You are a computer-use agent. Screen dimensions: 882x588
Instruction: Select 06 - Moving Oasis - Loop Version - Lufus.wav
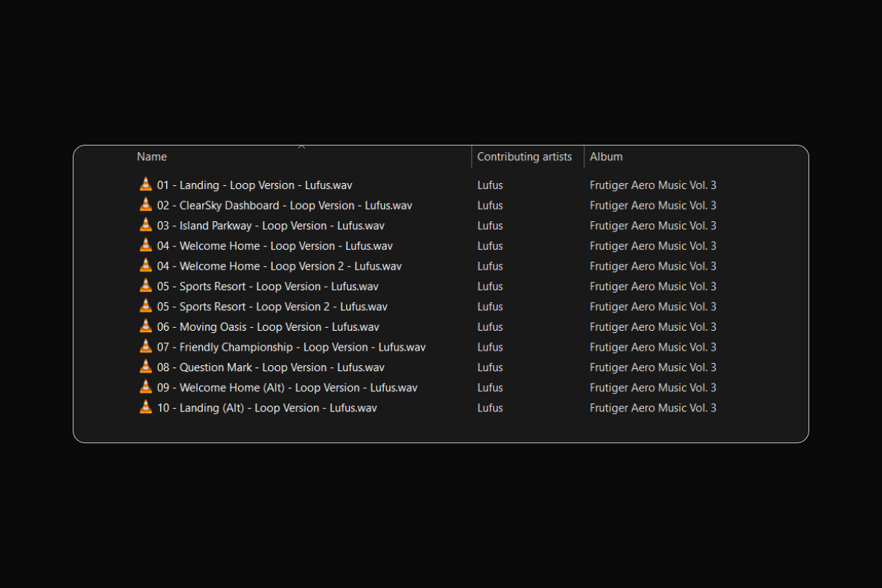(268, 327)
